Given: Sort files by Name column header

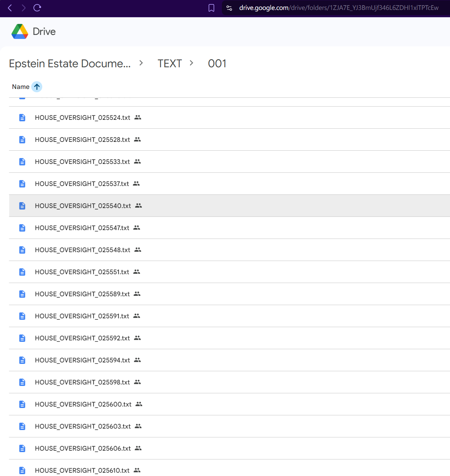Looking at the screenshot, I should point(21,87).
